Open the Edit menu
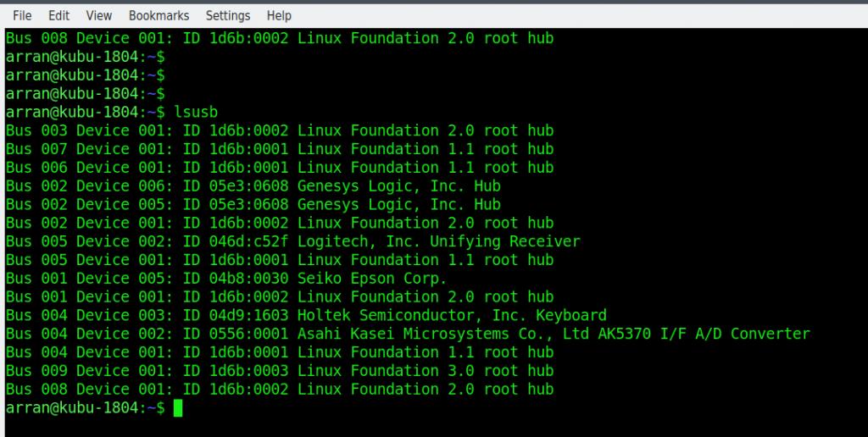Viewport: 868px width, 437px height. tap(58, 15)
